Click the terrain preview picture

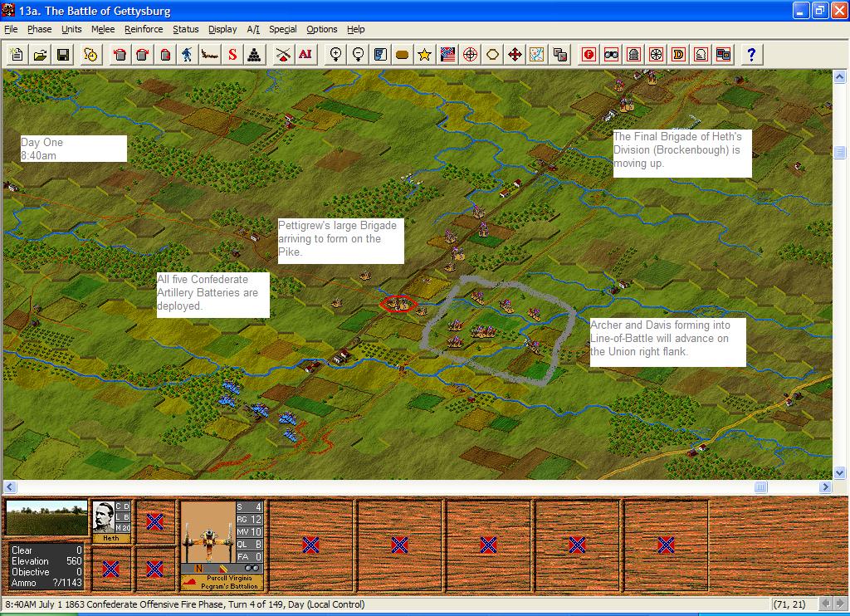(46, 518)
